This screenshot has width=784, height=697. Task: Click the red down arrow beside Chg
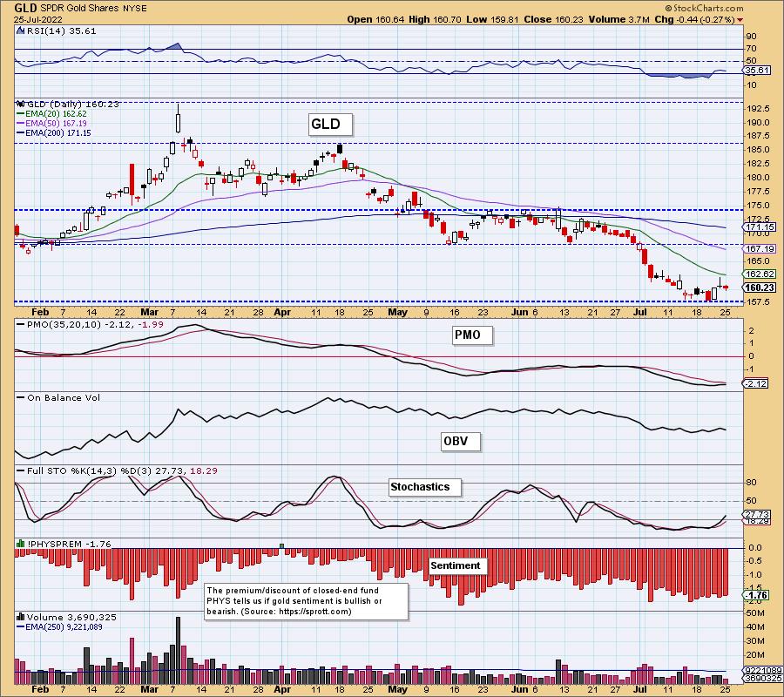coord(740,20)
